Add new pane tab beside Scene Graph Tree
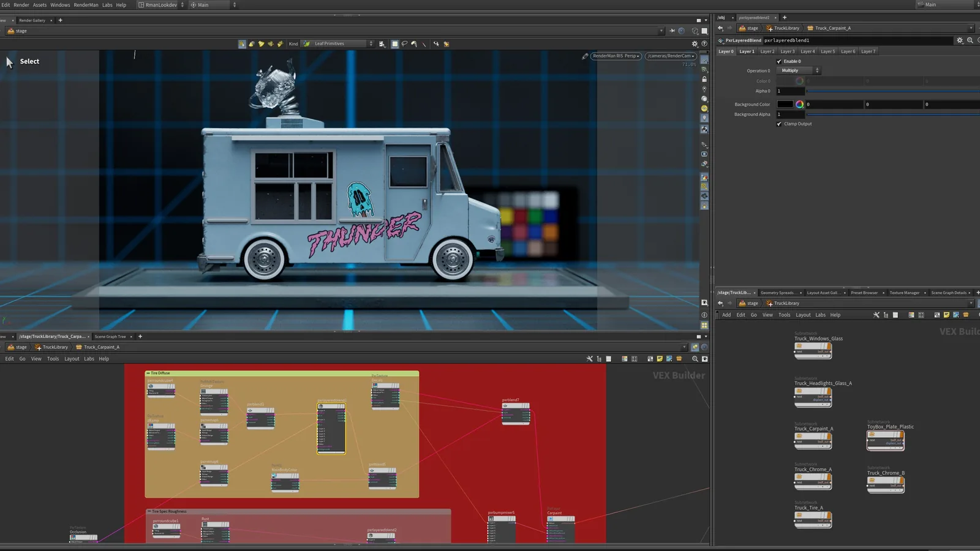 [140, 337]
